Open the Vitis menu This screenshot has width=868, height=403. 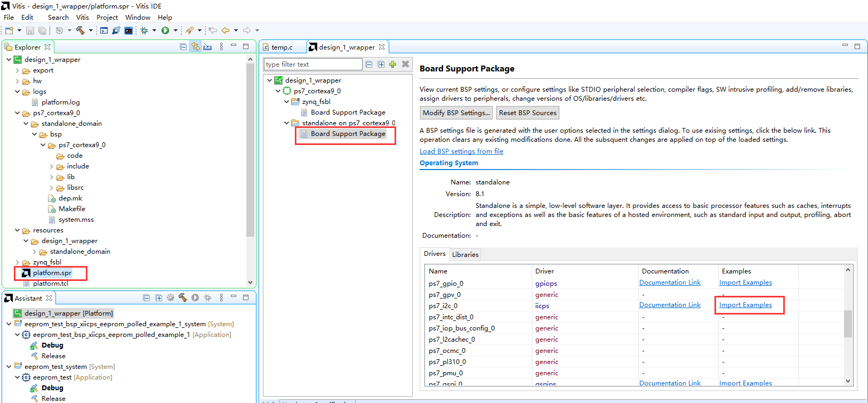(83, 18)
